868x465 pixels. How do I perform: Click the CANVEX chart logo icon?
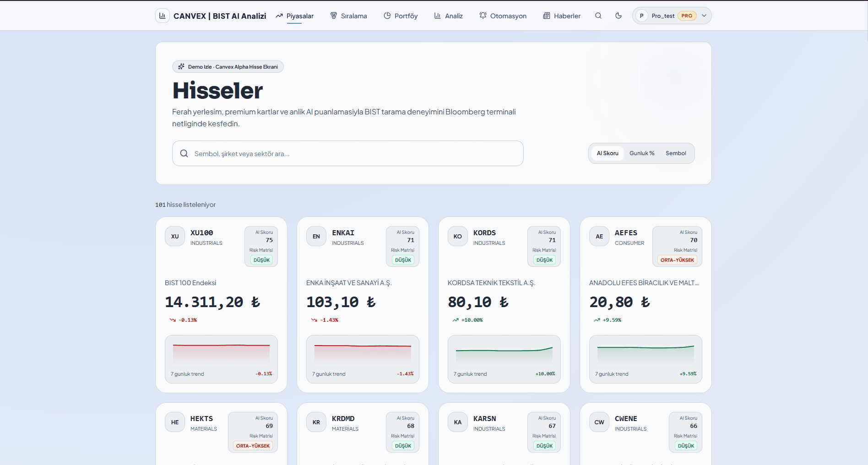tap(163, 16)
